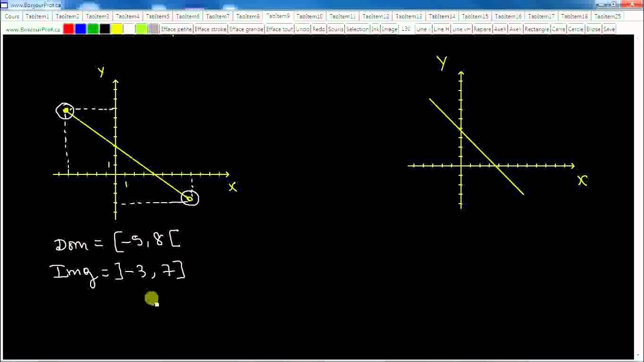Switch to TabItem12 tab
Screen dimensions: 644x362
pos(376,17)
